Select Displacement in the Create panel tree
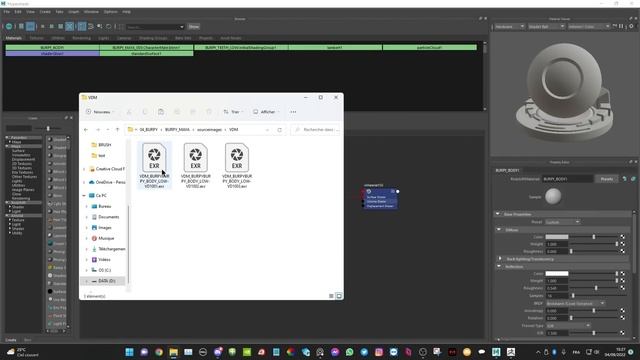This screenshot has width=640, height=360. click(x=23, y=159)
